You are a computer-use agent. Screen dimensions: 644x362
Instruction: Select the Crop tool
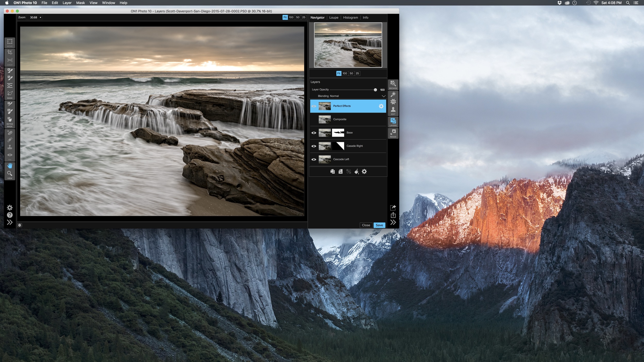pos(10,52)
